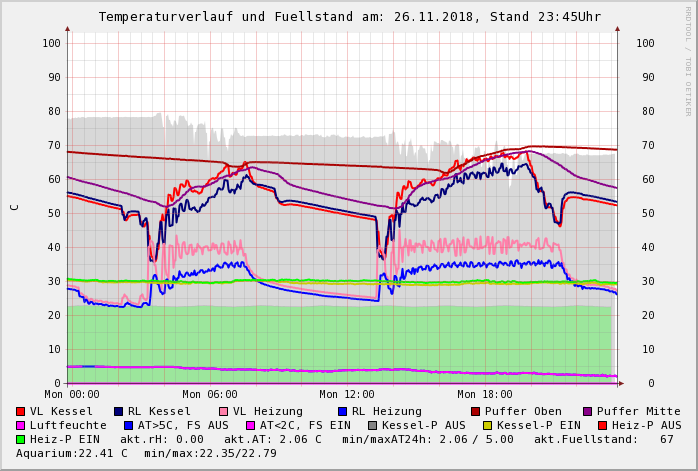
Task: Click the blue RL Heizung legend swatch
Action: click(342, 411)
